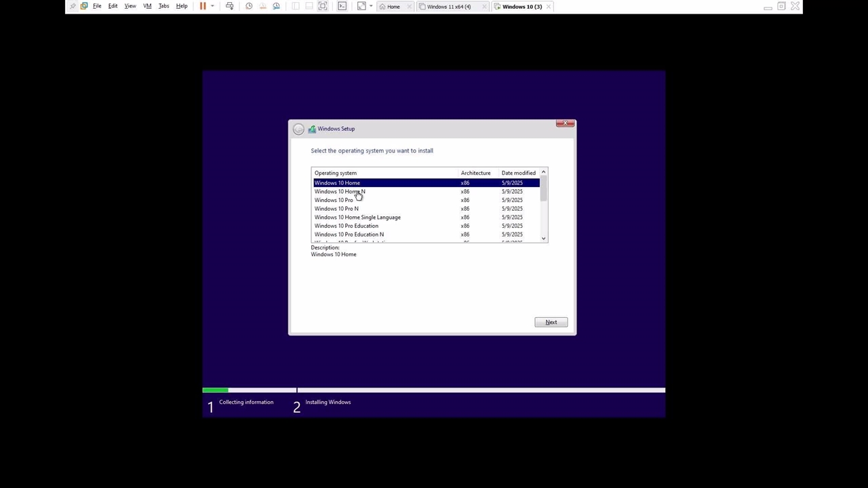Open the snapshot manager
Viewport: 868px width, 488px height.
[x=276, y=6]
